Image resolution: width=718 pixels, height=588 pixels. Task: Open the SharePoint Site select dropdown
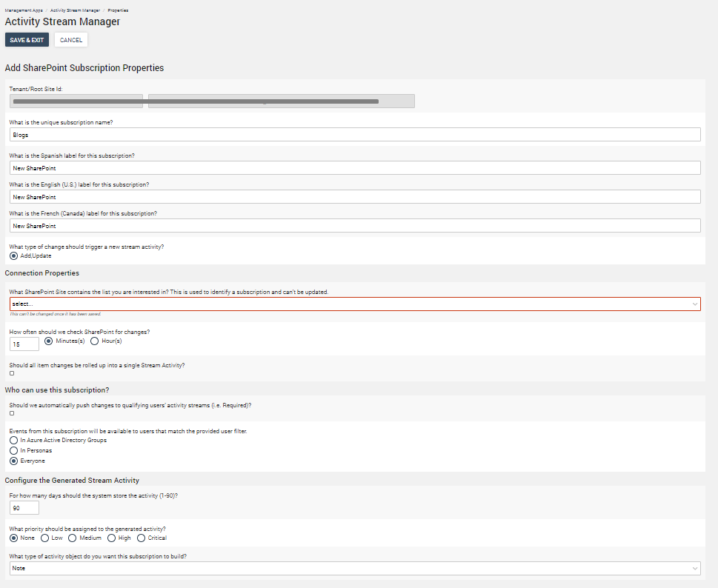coord(355,304)
